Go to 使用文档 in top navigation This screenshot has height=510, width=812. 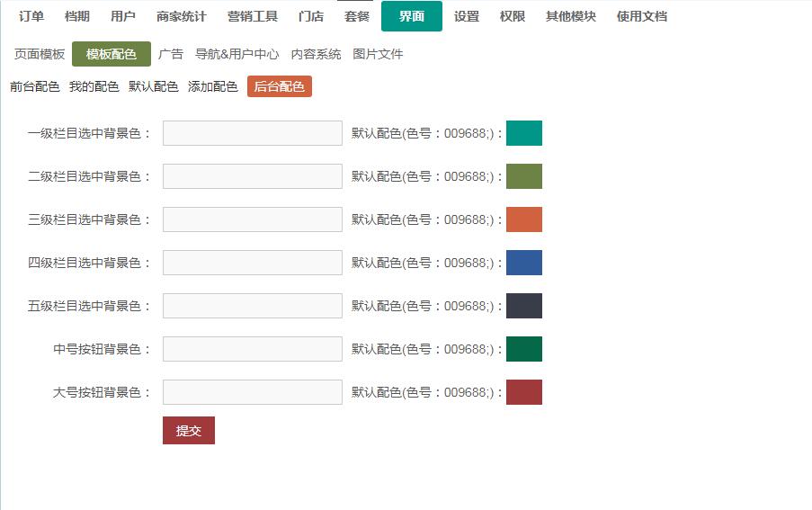click(x=642, y=16)
